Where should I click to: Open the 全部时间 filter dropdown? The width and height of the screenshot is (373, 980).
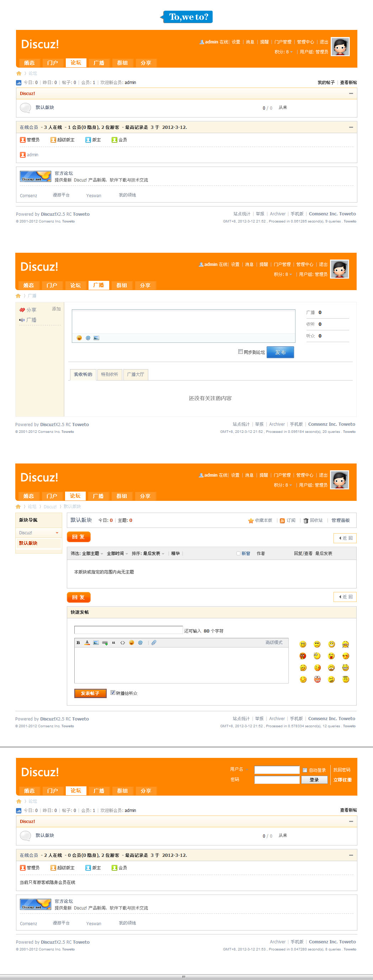pos(117,554)
